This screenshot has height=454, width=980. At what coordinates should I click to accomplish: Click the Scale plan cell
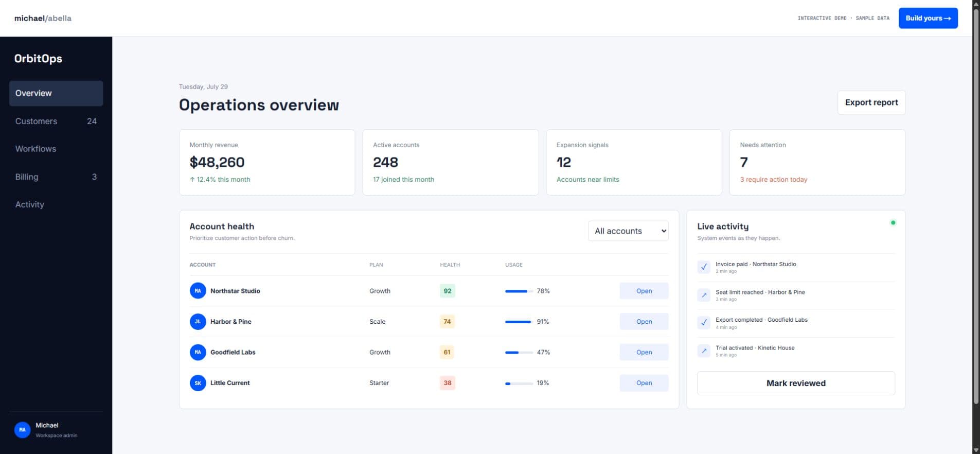tap(377, 322)
